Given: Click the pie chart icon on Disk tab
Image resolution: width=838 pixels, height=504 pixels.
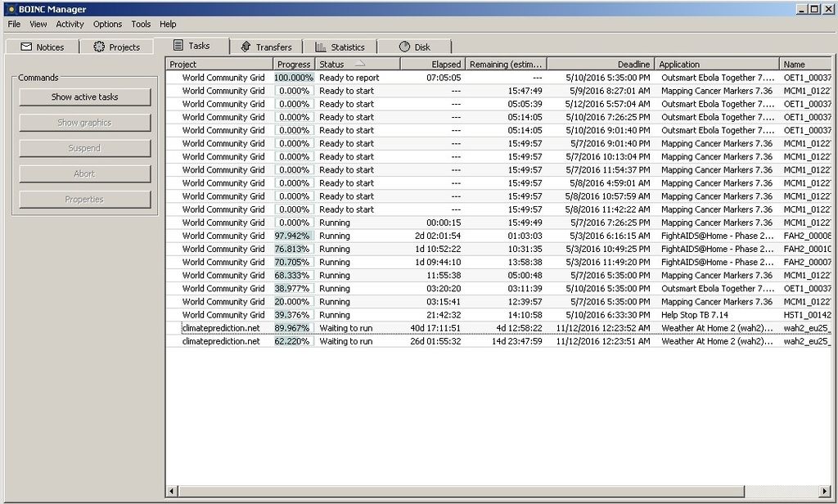Looking at the screenshot, I should [404, 47].
